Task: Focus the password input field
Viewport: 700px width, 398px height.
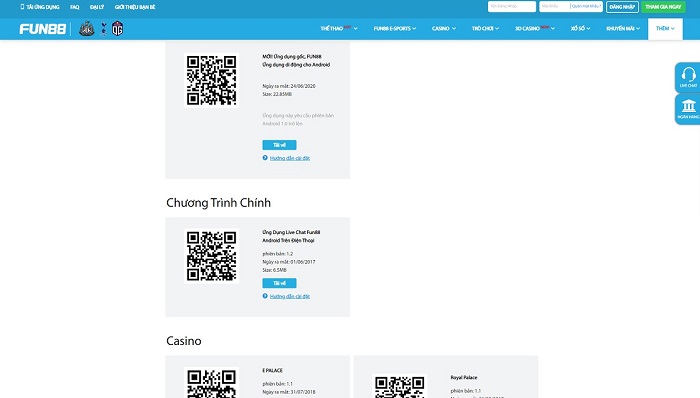Action: (554, 6)
